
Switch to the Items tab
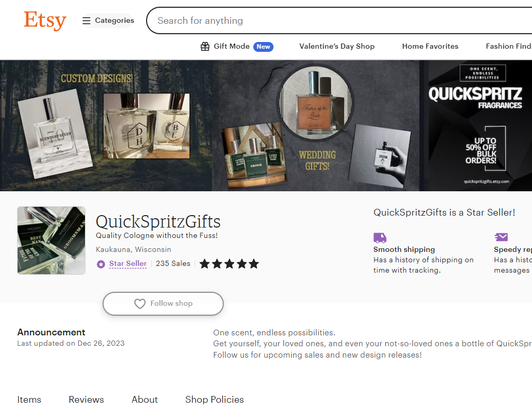tap(29, 400)
